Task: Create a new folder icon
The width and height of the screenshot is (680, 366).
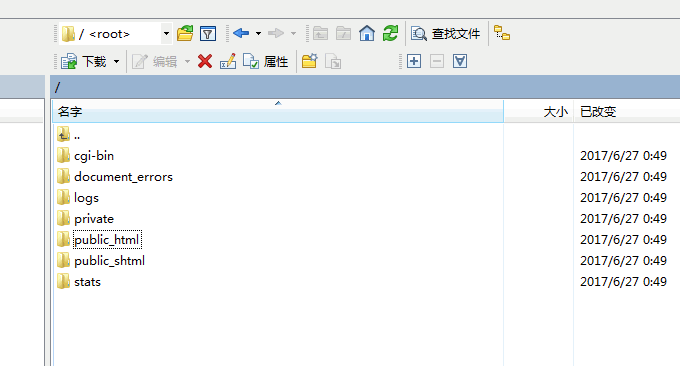Action: coord(310,62)
